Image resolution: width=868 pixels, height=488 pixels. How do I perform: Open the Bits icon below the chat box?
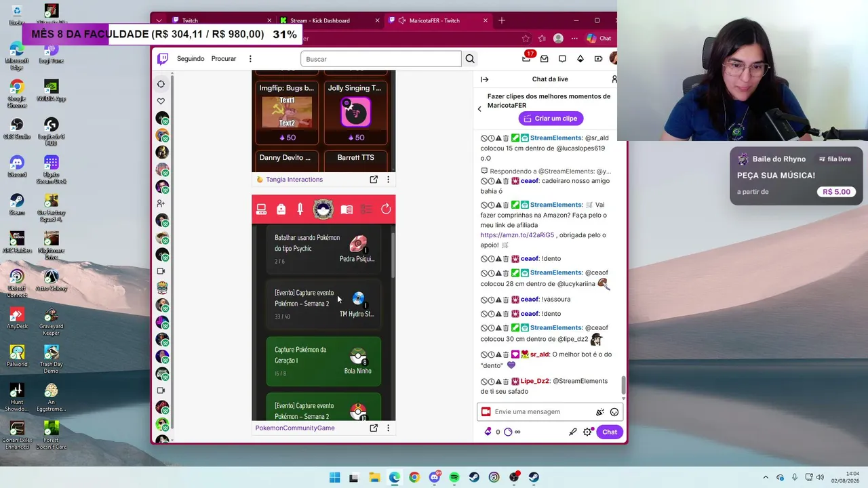point(488,432)
